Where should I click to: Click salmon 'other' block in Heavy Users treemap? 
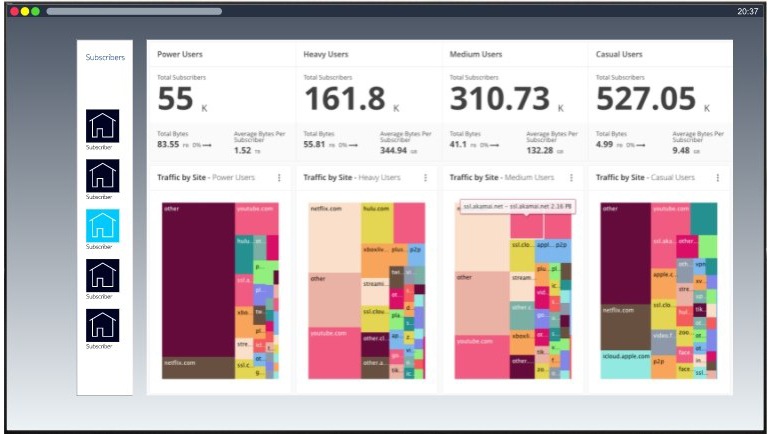coord(334,300)
